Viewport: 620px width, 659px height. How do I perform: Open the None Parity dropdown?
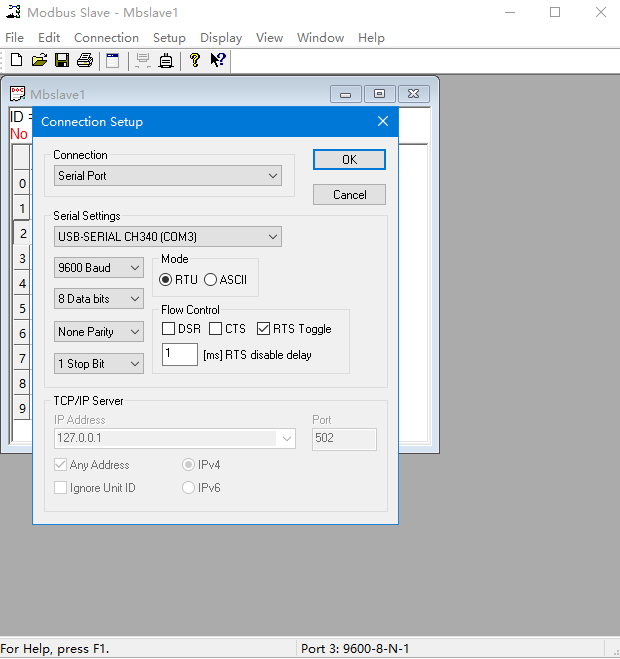click(99, 332)
